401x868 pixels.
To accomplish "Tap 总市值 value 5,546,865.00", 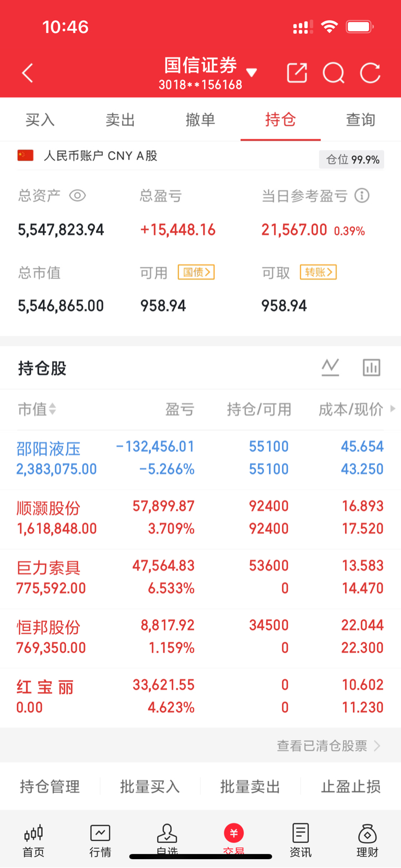I will (61, 305).
